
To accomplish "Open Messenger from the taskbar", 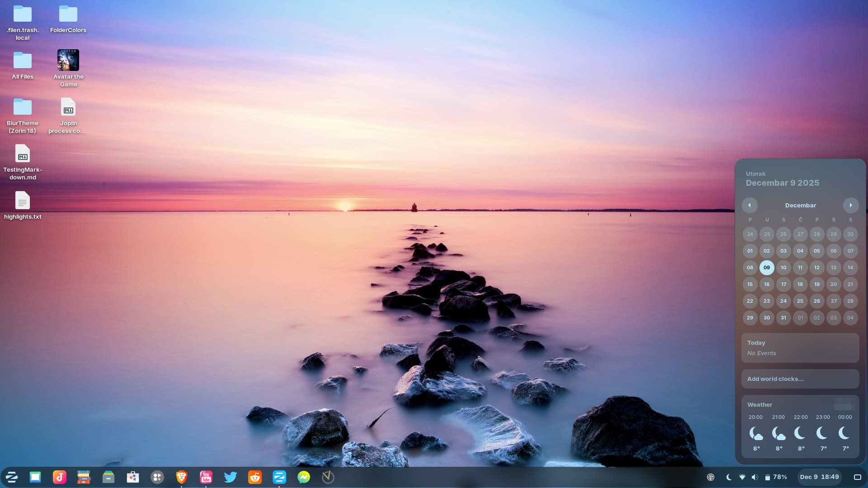I will point(304,477).
